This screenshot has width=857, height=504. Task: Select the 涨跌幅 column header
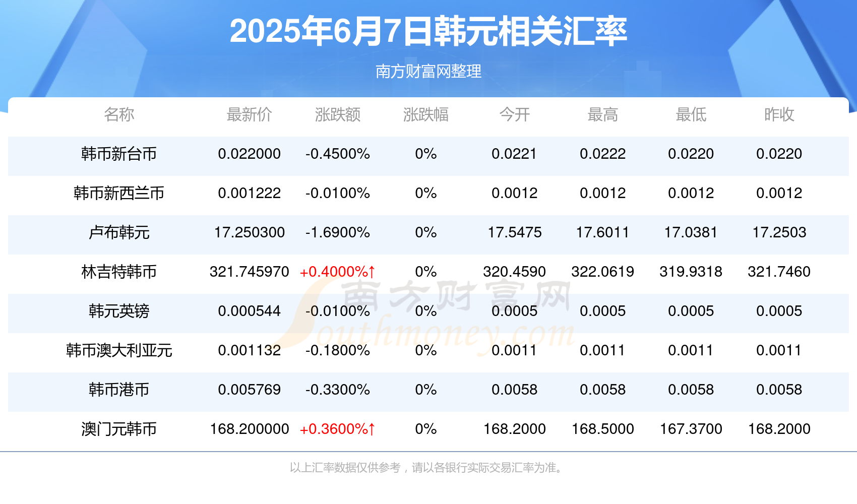[426, 114]
